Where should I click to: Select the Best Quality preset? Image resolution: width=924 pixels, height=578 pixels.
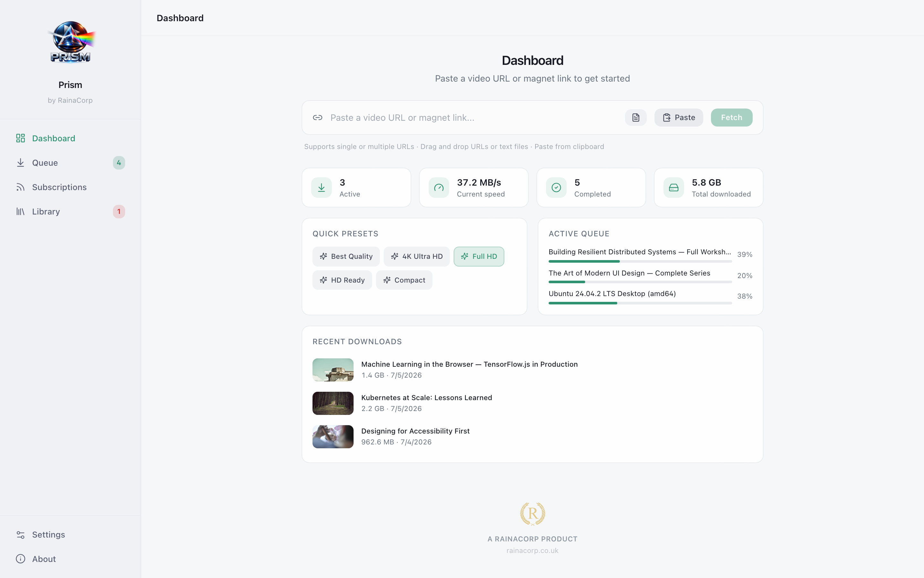[346, 256]
